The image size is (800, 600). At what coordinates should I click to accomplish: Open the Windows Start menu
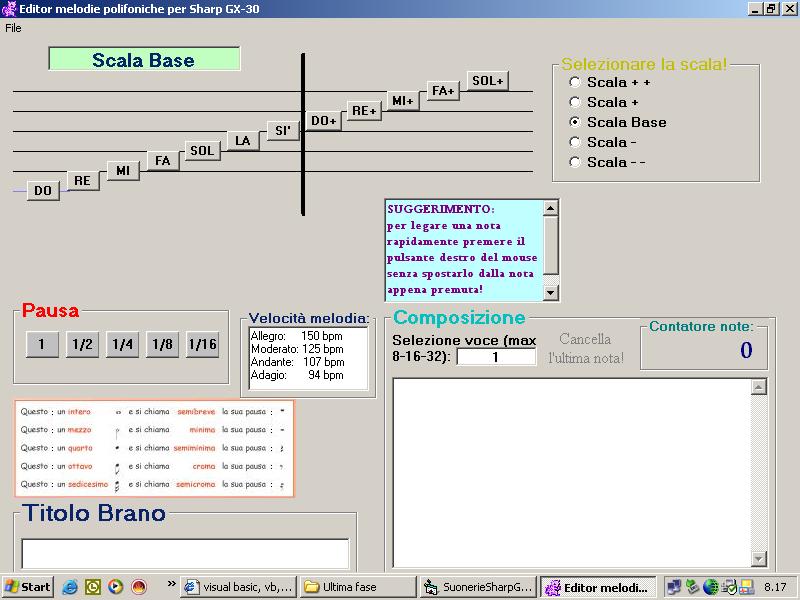tap(28, 587)
